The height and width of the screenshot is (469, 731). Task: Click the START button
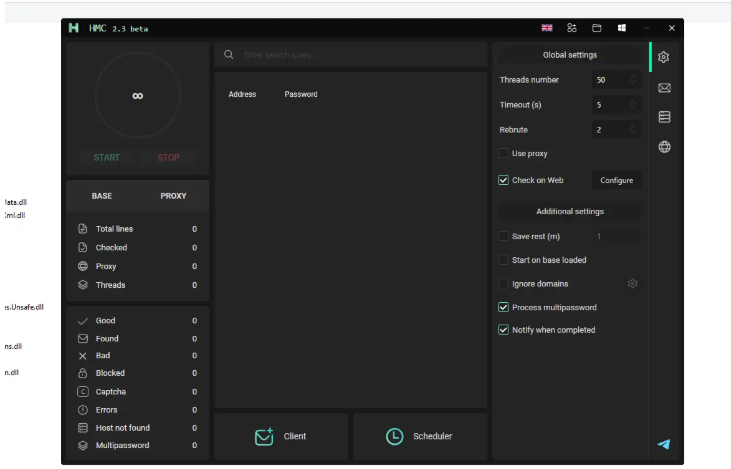[x=106, y=158]
